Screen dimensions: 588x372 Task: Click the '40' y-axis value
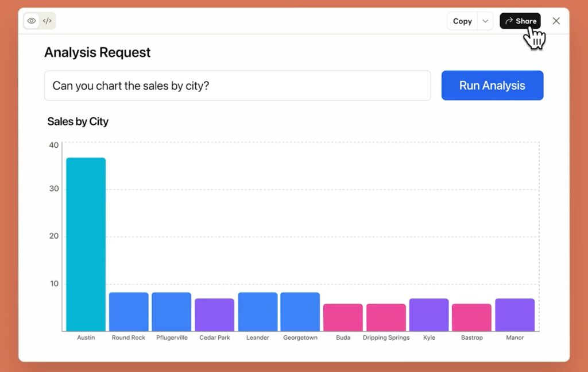pos(53,145)
